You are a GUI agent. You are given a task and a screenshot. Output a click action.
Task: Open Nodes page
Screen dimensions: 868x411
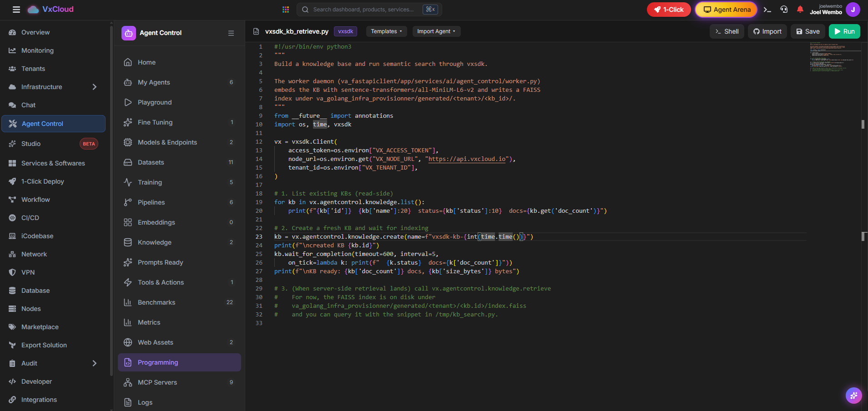55,309
